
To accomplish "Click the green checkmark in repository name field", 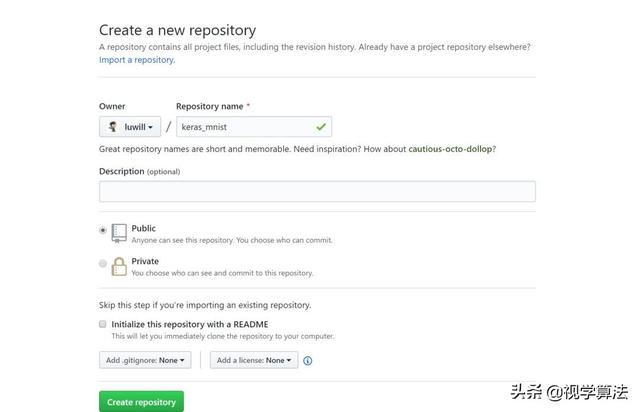I will pos(321,127).
